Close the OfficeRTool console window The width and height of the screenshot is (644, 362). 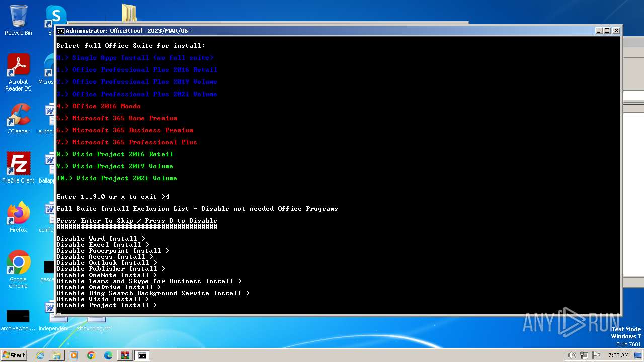pos(616,31)
